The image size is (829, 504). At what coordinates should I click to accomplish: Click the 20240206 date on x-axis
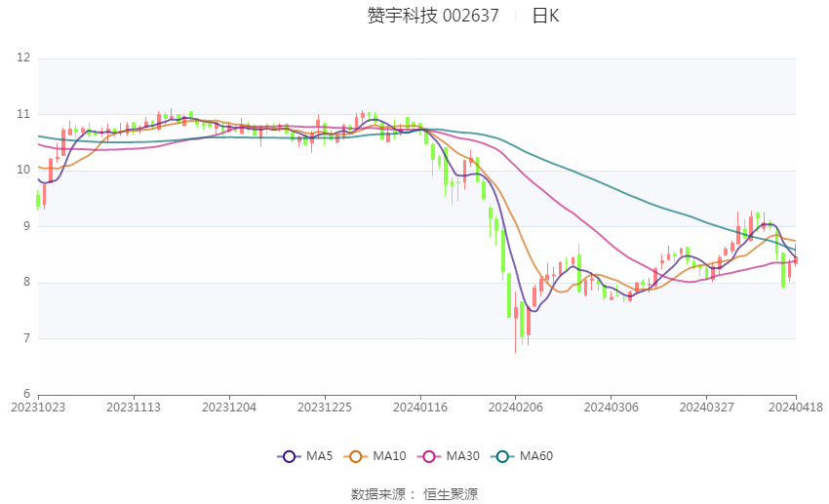tap(515, 407)
